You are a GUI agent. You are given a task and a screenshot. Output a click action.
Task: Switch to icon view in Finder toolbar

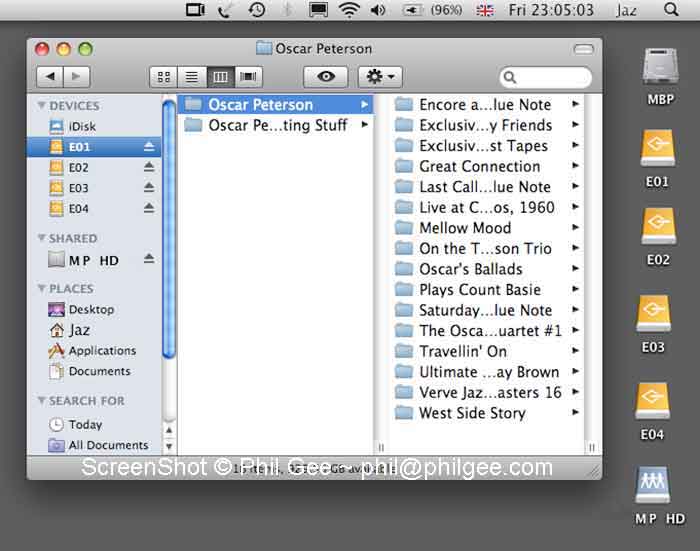(163, 77)
